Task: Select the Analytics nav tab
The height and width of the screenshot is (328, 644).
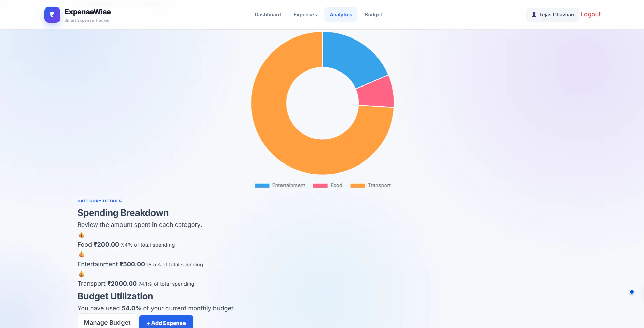Action: tap(341, 15)
